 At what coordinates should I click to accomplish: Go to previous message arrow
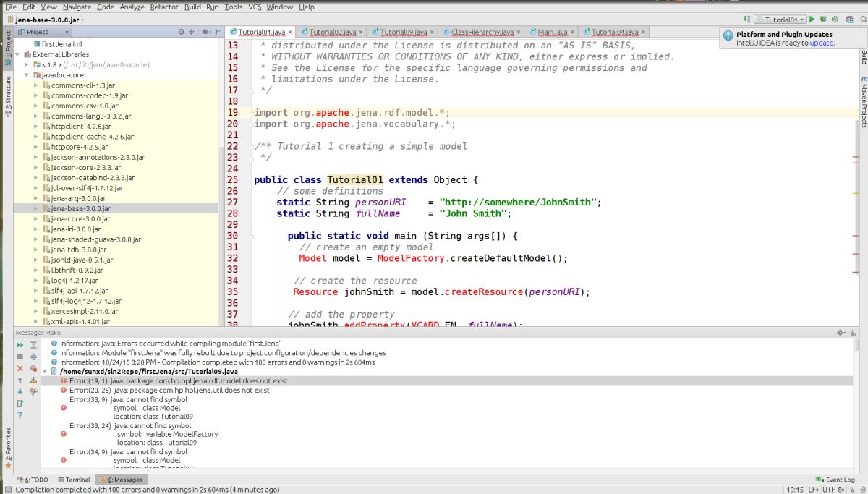pyautogui.click(x=20, y=380)
